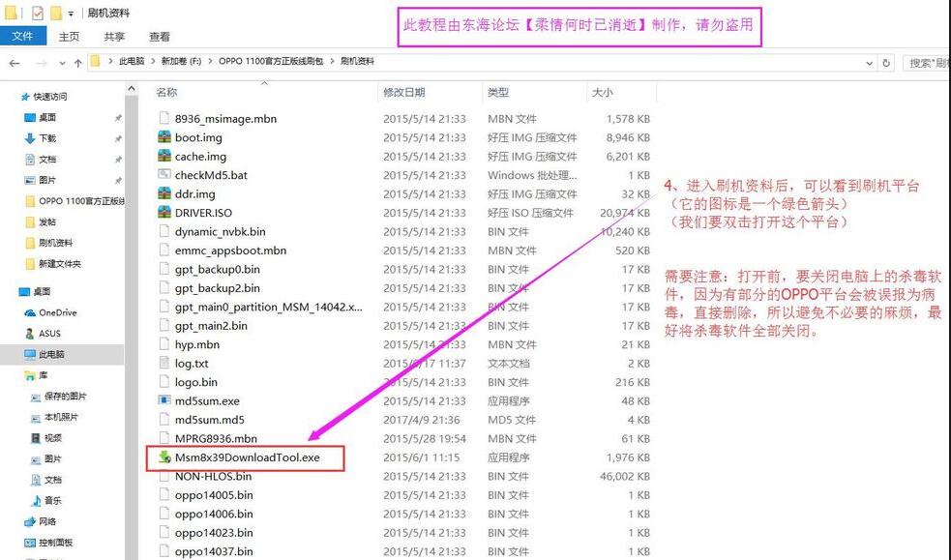Click the boot.img archive icon

point(164,137)
